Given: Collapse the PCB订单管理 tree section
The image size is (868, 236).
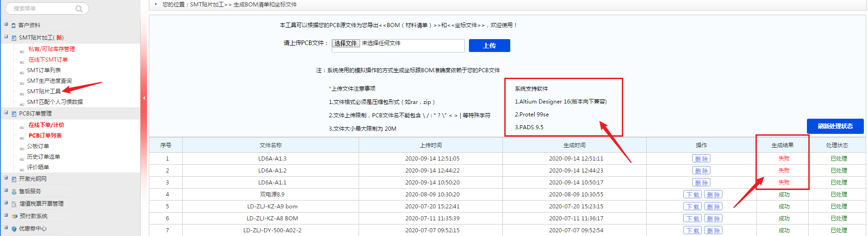Looking at the screenshot, I should click(6, 113).
